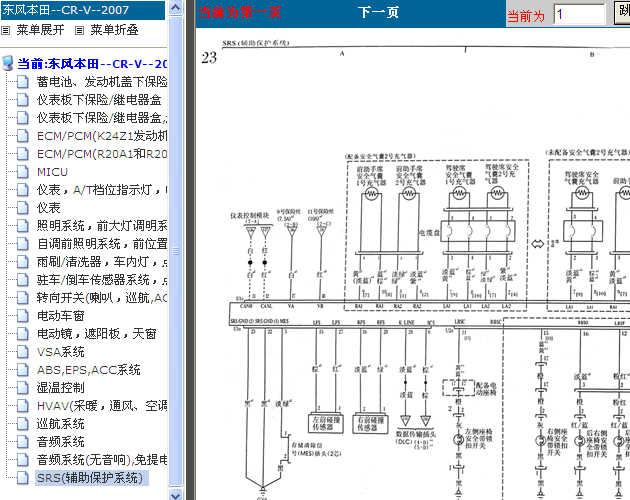The image size is (630, 500).
Task: Select the MICU tree item
Action: (52, 172)
